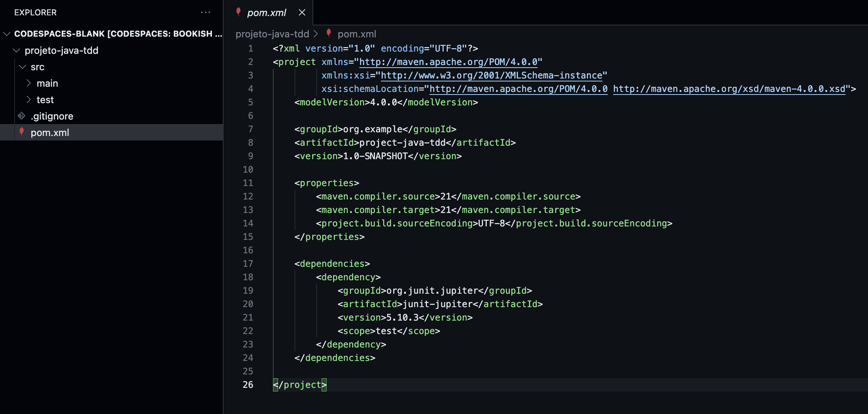
Task: Click the closing project tag on line 26
Action: point(300,385)
